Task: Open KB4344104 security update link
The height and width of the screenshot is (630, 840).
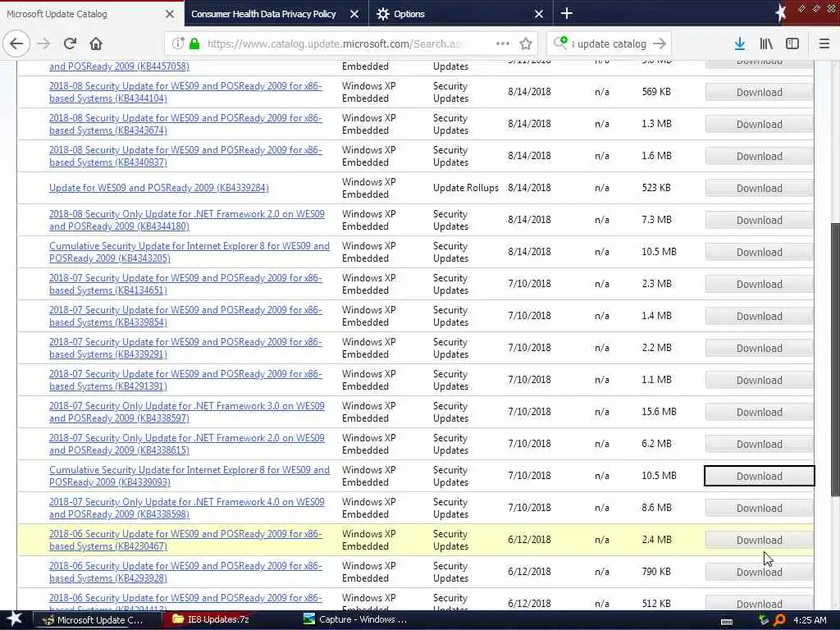Action: tap(185, 92)
